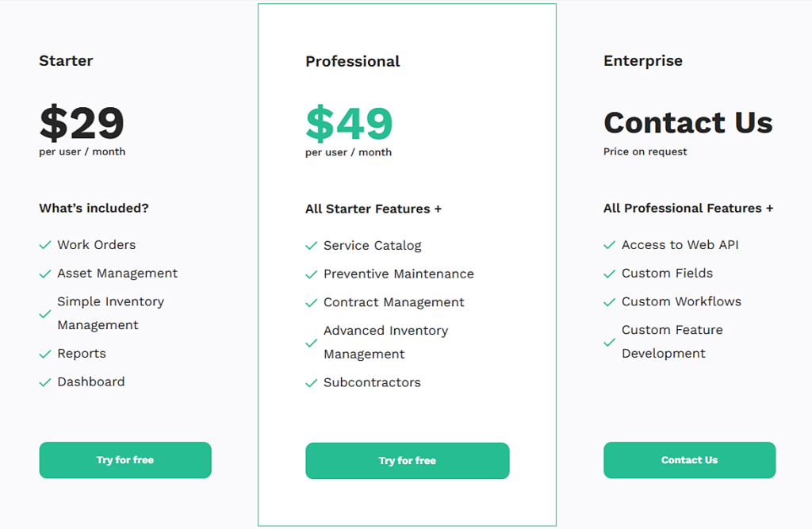The width and height of the screenshot is (812, 529).
Task: Select the Starter plan heading
Action: [66, 60]
